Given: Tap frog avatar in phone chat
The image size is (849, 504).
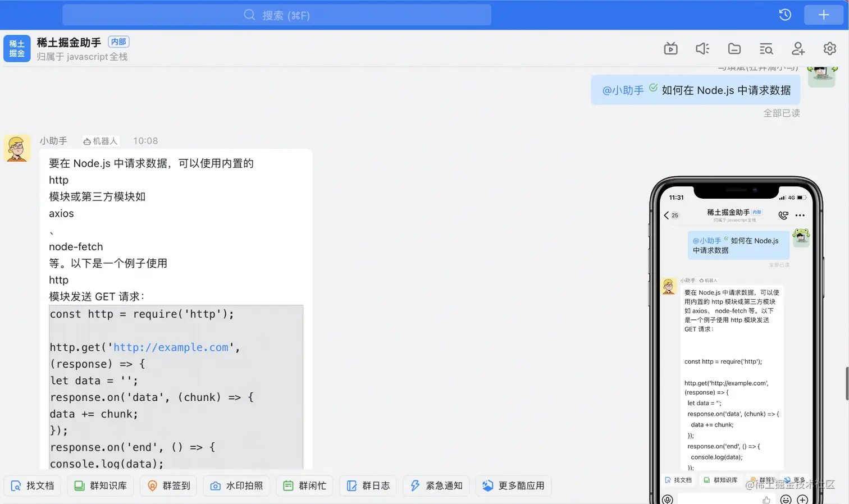Looking at the screenshot, I should tap(801, 237).
